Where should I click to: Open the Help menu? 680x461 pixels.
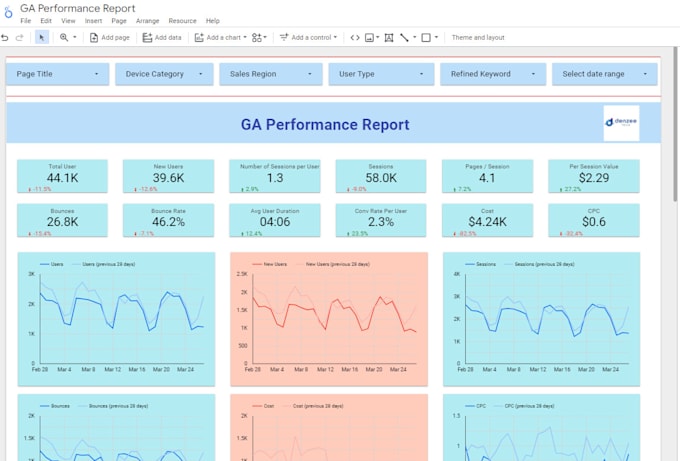[x=212, y=21]
